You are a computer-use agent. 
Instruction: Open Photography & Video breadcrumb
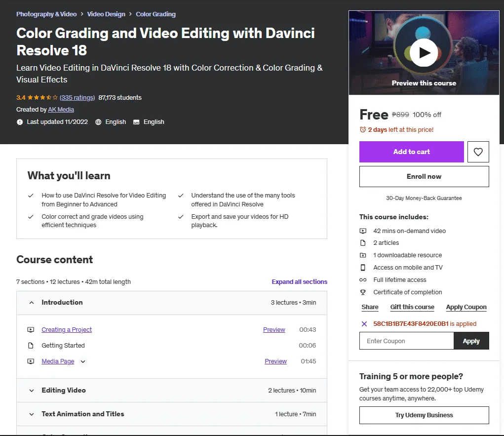(x=46, y=14)
